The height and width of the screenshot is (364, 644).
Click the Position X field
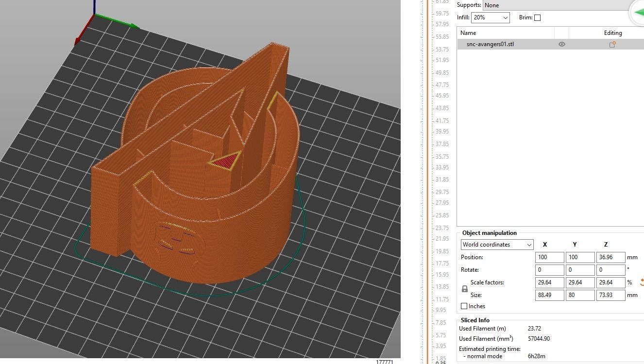coord(549,257)
